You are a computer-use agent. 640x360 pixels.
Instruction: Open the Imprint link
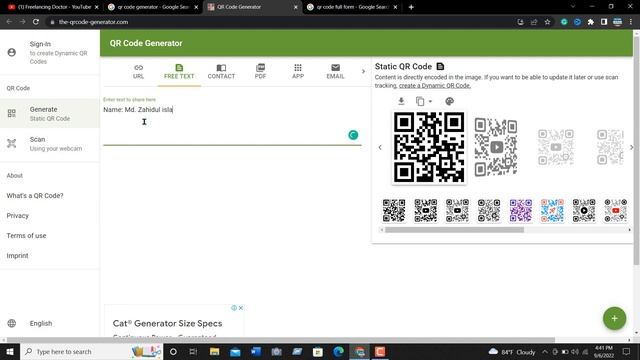pos(18,256)
